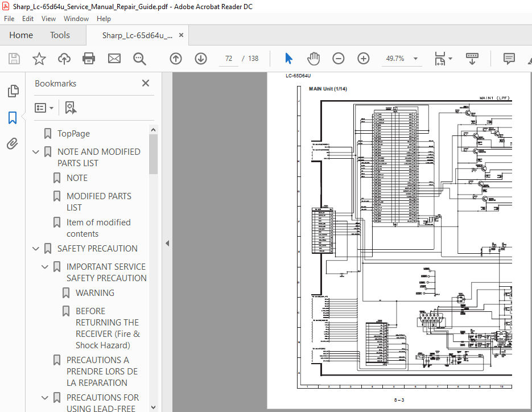Click the page number field showing 72

[x=229, y=59]
